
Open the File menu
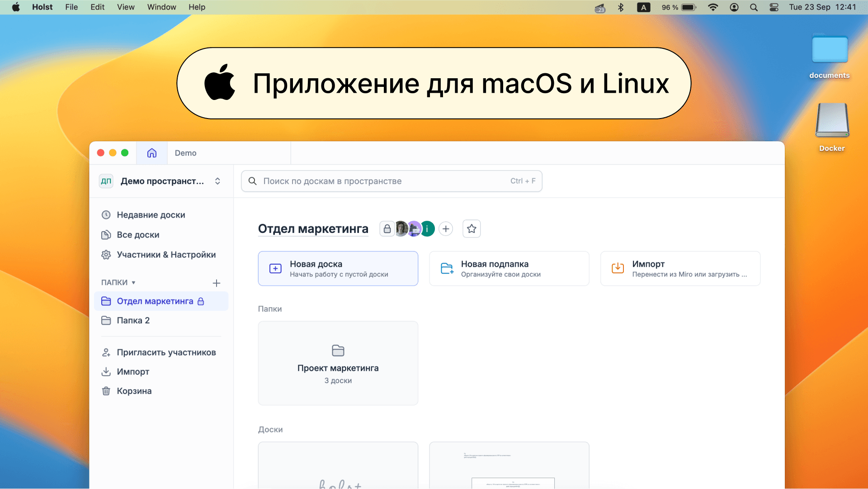[71, 7]
